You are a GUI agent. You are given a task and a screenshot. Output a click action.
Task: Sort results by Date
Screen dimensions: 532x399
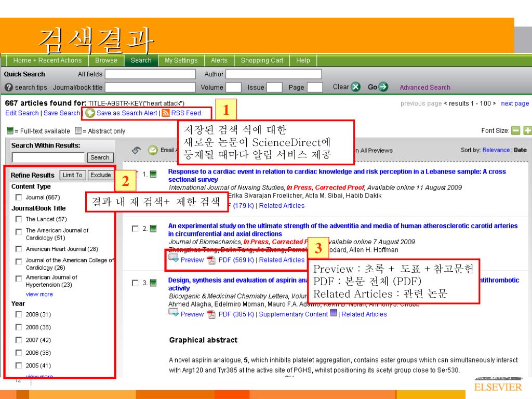coord(521,150)
